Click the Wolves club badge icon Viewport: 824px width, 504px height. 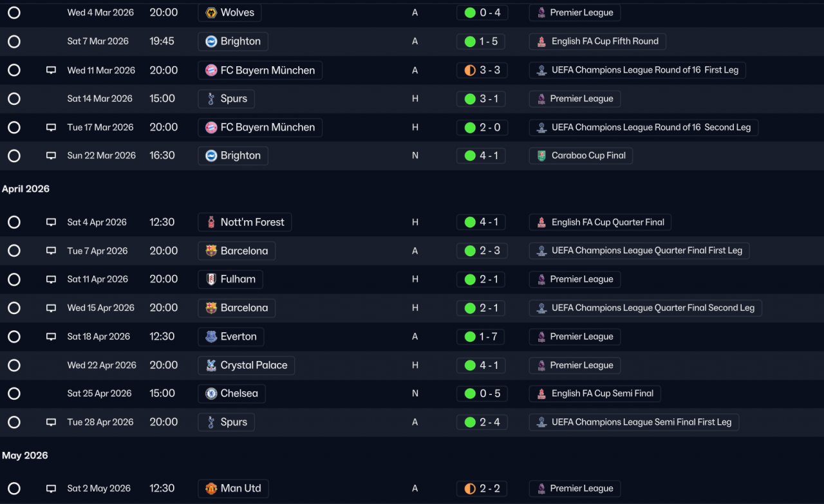click(x=211, y=13)
